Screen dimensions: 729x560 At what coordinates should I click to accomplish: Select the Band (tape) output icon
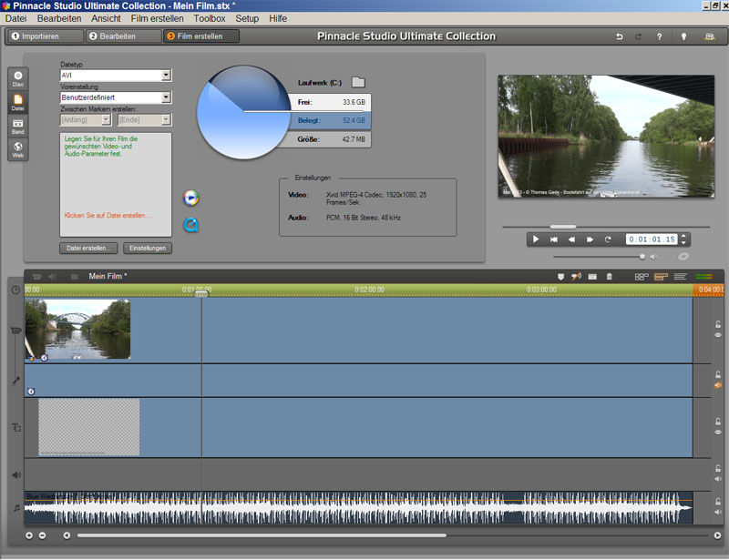17,126
